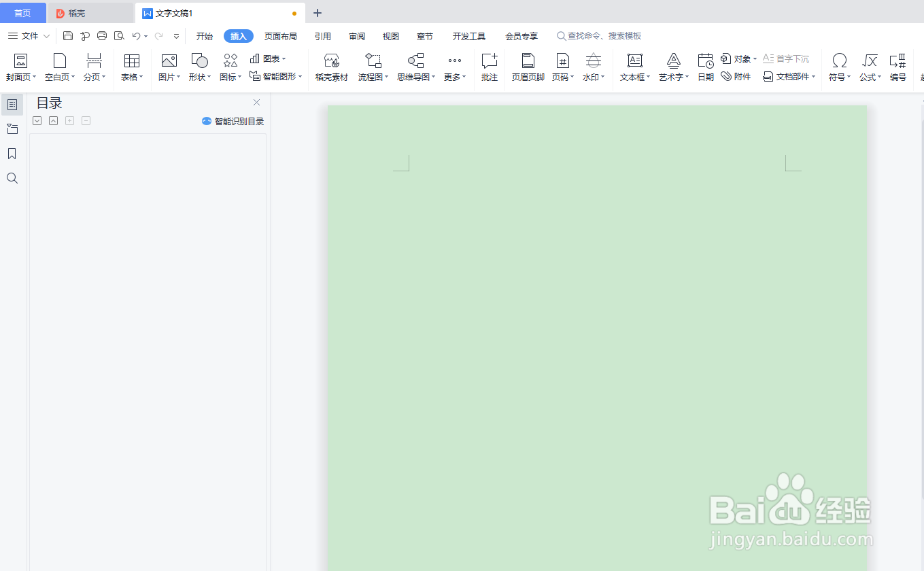Image resolution: width=924 pixels, height=571 pixels.
Task: Insert word art (艺术字)
Action: [674, 67]
